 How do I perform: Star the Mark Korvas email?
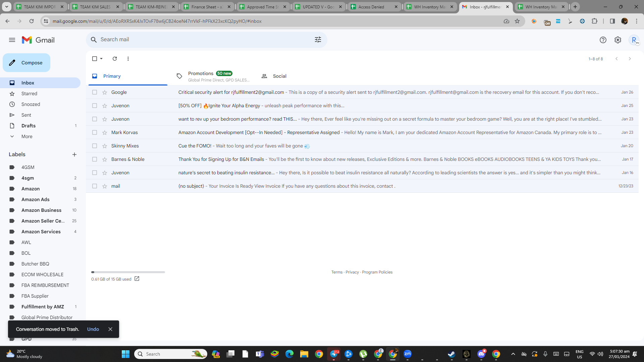click(x=105, y=132)
